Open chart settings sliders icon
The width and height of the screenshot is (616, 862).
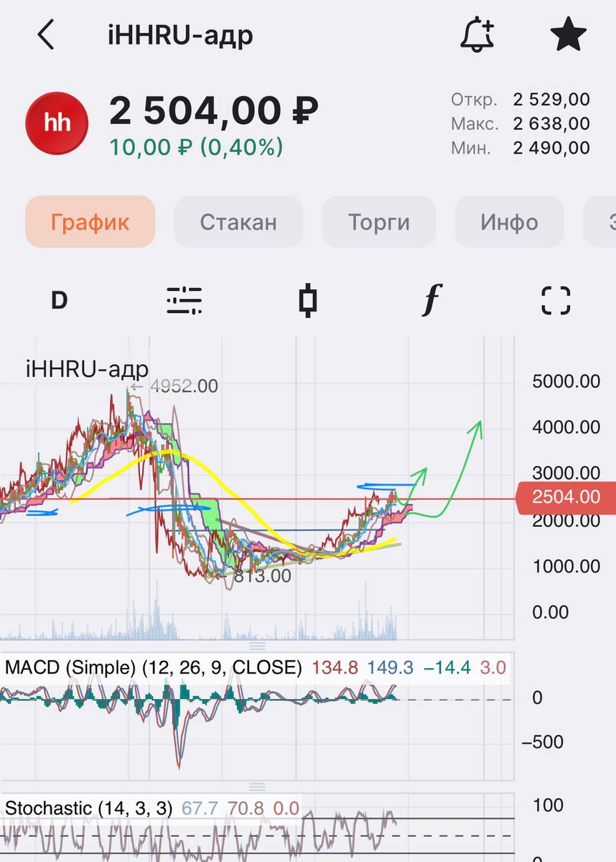tap(185, 300)
